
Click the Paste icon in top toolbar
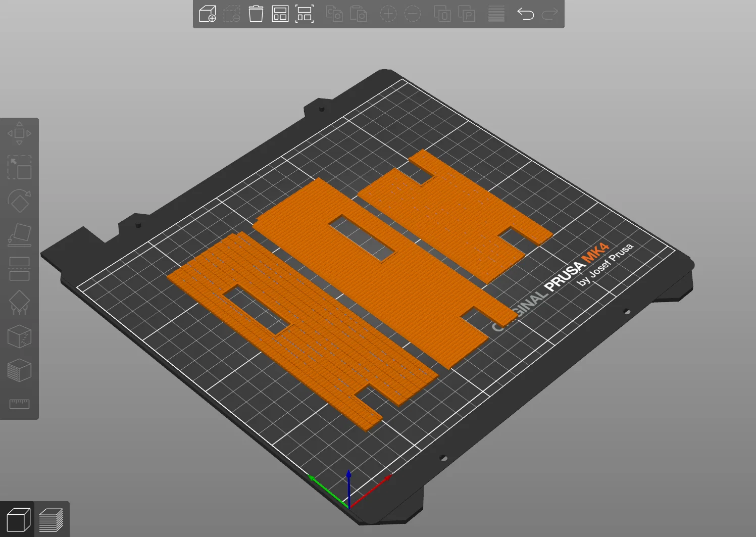(359, 14)
